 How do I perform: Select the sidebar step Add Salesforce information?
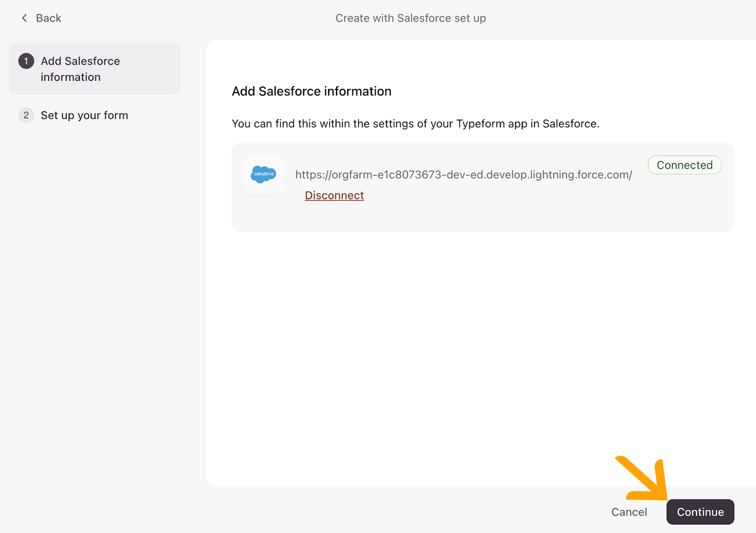click(x=80, y=69)
